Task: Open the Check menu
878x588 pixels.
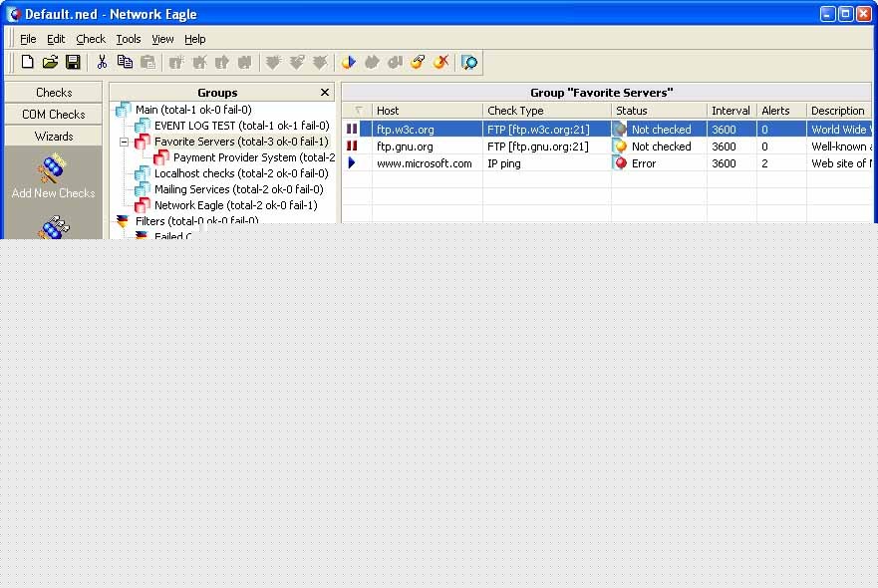Action: tap(91, 39)
